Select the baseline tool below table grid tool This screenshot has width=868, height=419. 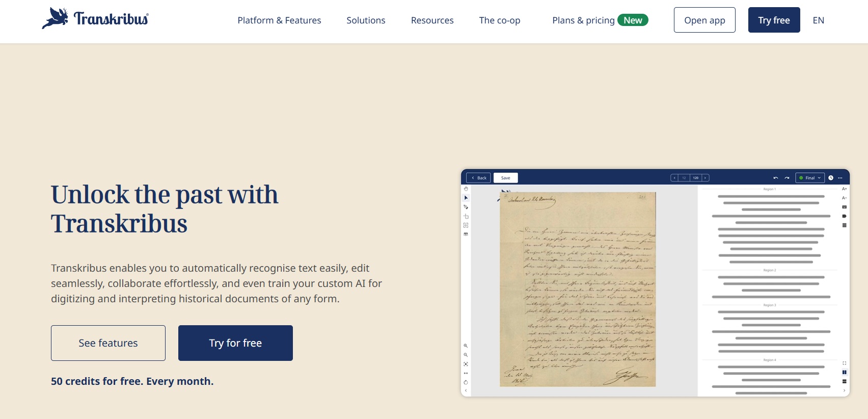[466, 234]
